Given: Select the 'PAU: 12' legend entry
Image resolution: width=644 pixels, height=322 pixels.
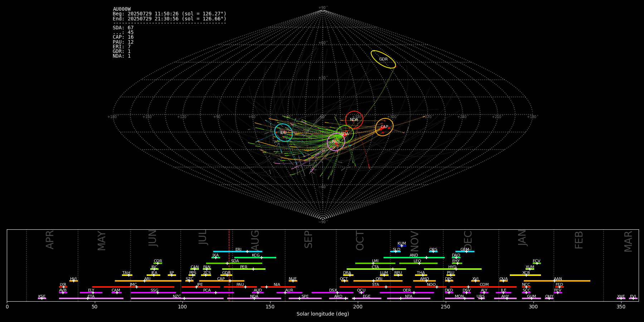Looking at the screenshot, I should [x=123, y=42].
